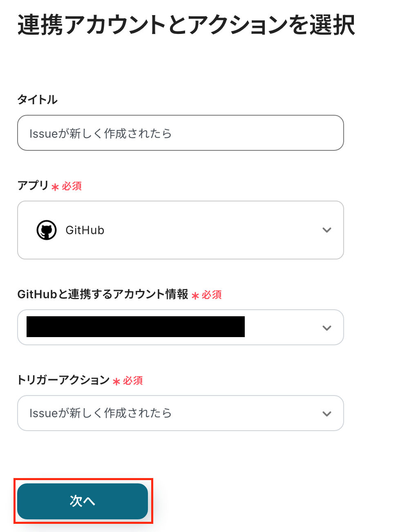
Task: Click the red asterisk beside account label
Action: point(195,295)
